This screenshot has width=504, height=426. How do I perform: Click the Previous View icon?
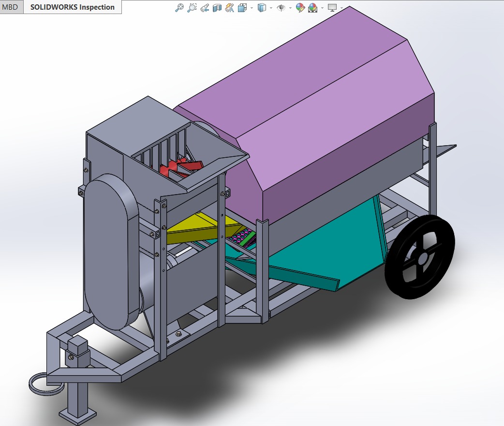coord(205,8)
